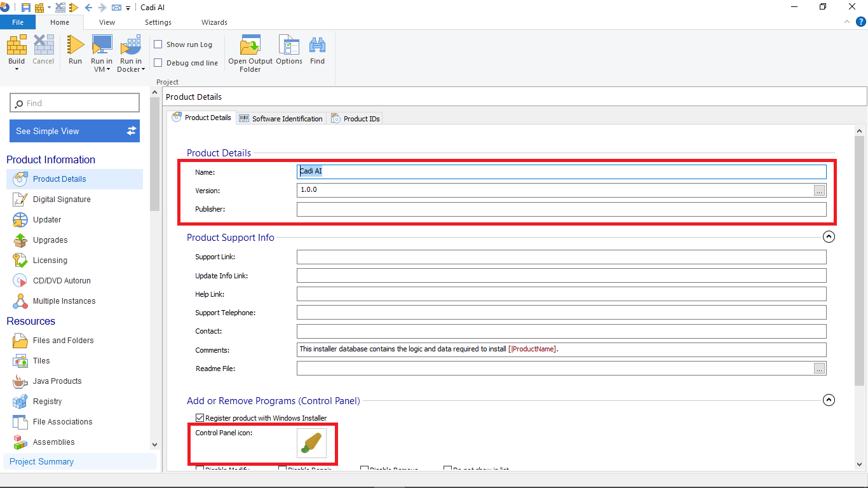Enable the Show run Log checkbox

pos(158,44)
